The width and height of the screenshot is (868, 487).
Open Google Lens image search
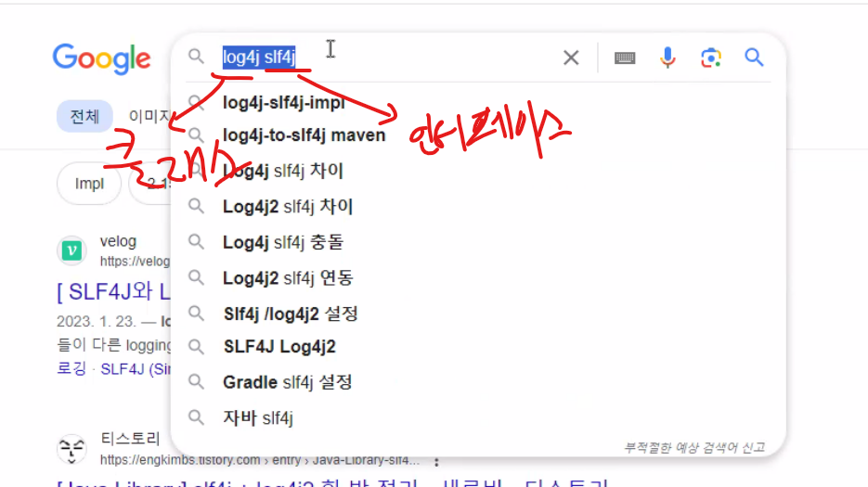pos(711,58)
